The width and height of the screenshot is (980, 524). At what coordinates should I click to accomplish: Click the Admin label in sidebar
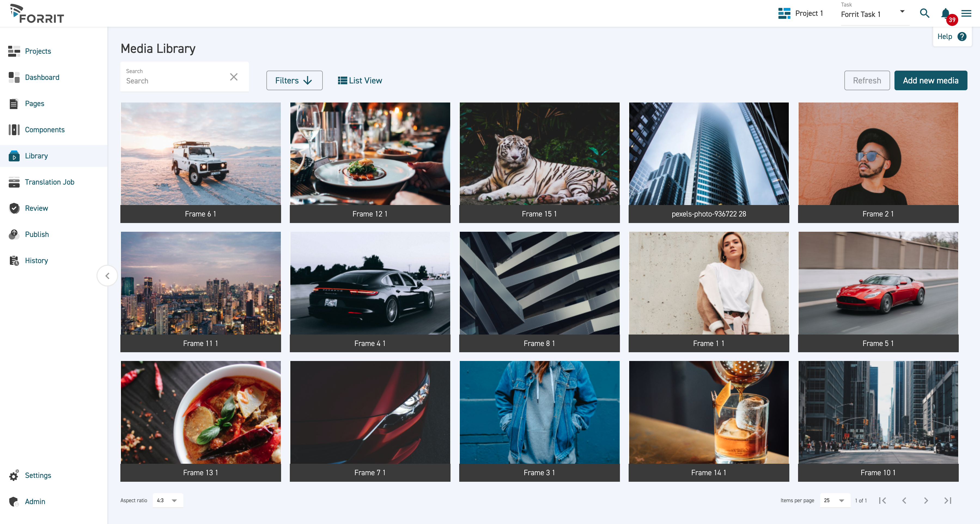coord(35,502)
